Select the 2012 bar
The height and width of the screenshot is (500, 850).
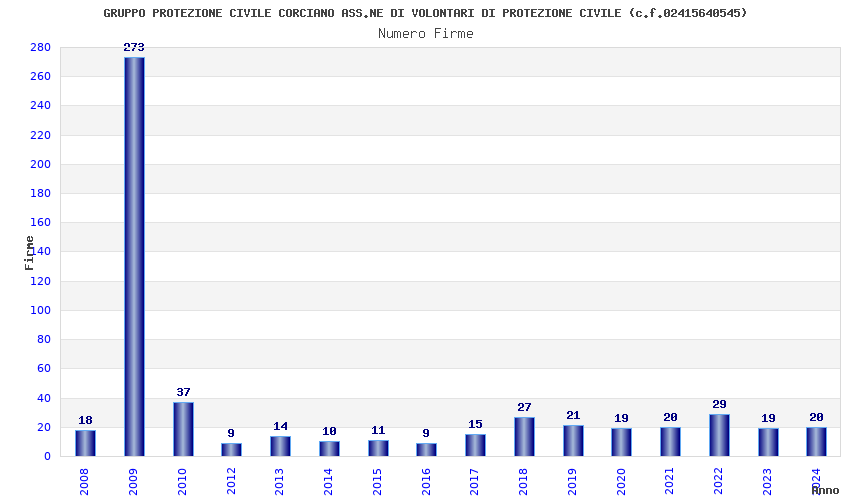pos(231,450)
